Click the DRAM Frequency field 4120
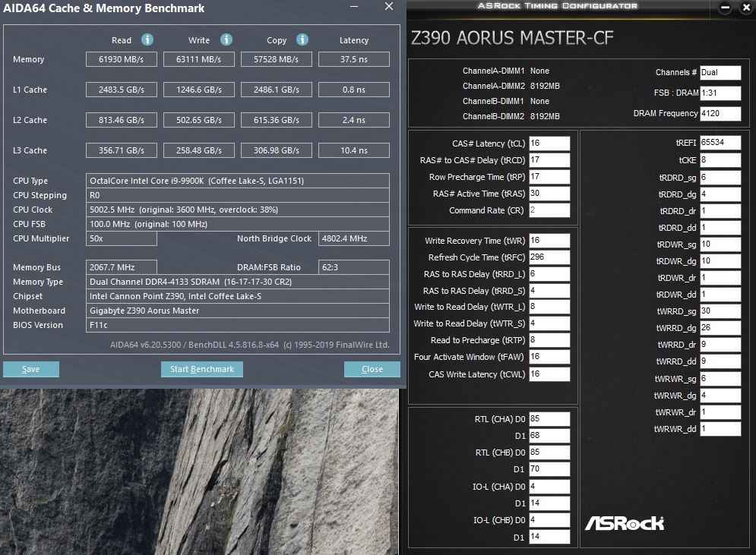The height and width of the screenshot is (555, 756). click(720, 114)
